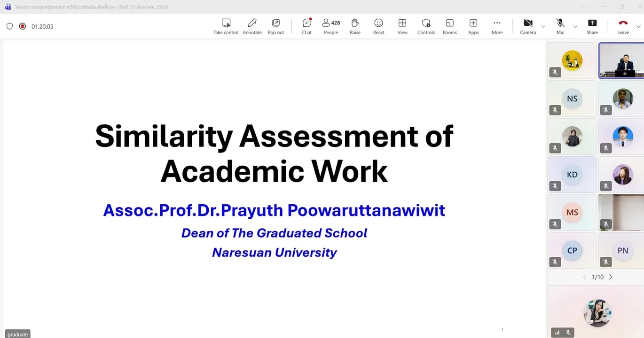The width and height of the screenshot is (644, 338).
Task: Turn on the Camera
Action: click(528, 26)
